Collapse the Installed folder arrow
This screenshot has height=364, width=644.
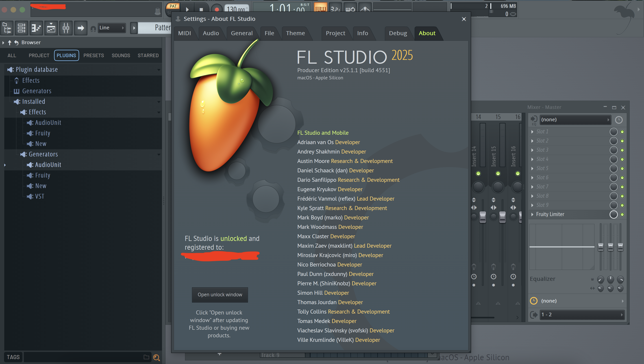click(x=159, y=102)
